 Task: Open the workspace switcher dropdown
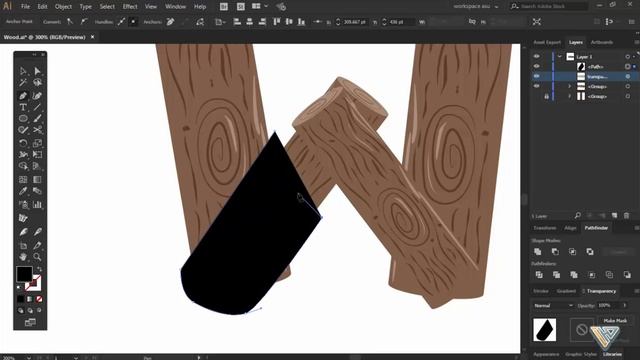click(476, 7)
